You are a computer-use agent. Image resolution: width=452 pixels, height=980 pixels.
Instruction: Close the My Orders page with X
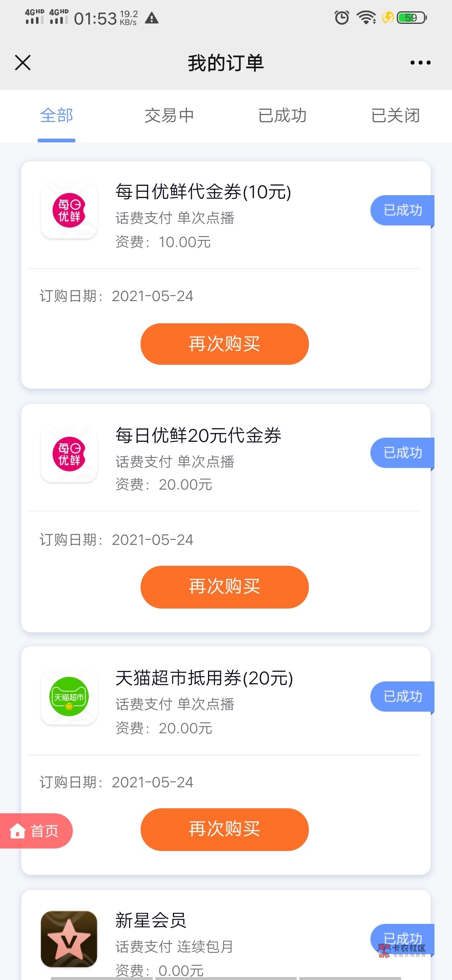(x=23, y=63)
